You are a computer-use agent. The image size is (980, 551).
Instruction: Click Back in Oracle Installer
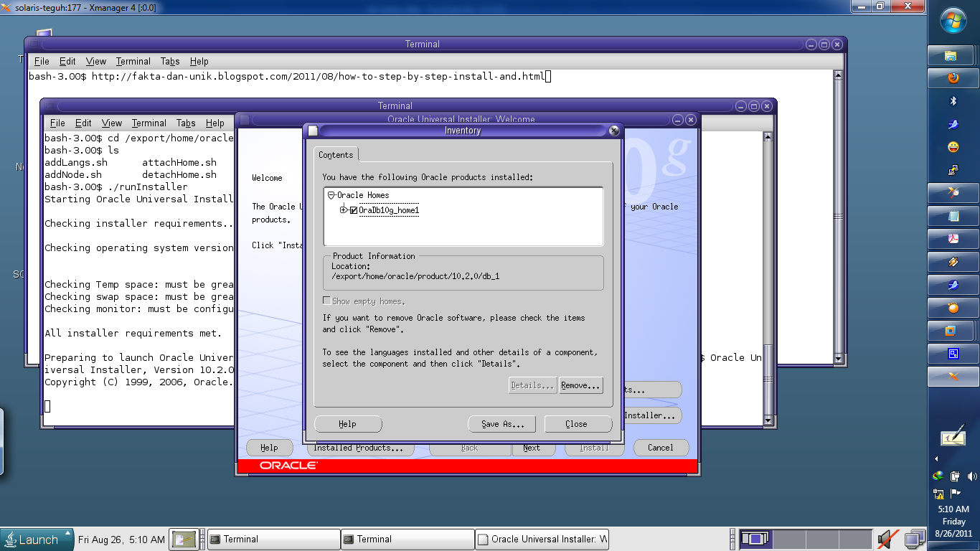pyautogui.click(x=470, y=448)
